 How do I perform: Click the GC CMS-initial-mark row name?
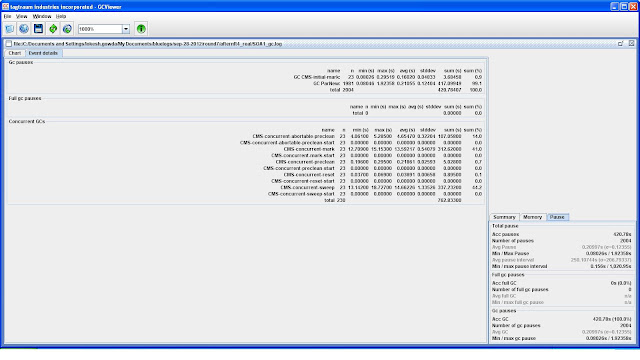317,77
